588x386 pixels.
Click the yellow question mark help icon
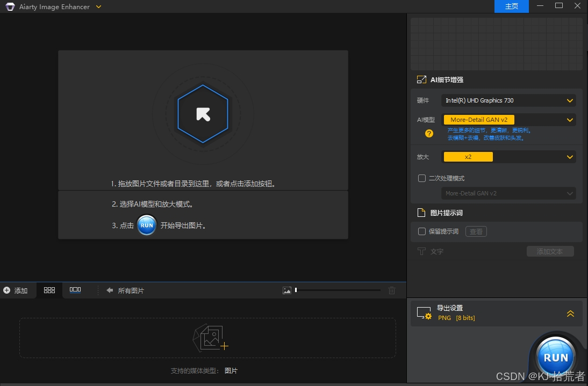pos(429,133)
